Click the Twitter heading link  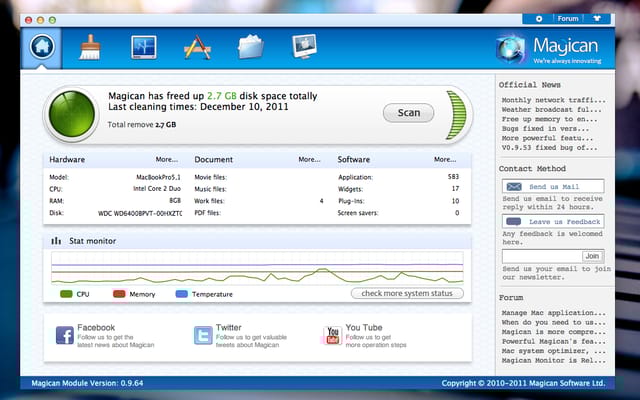(x=229, y=327)
